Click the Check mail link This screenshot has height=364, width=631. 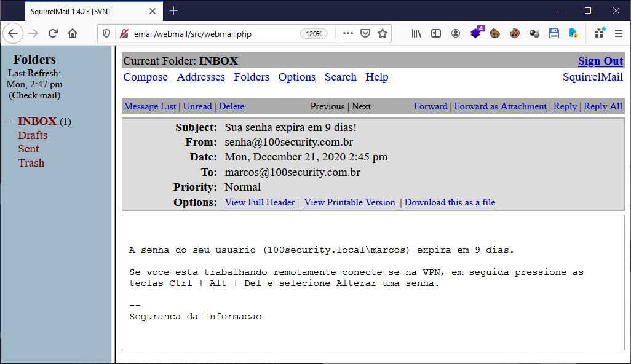click(35, 95)
